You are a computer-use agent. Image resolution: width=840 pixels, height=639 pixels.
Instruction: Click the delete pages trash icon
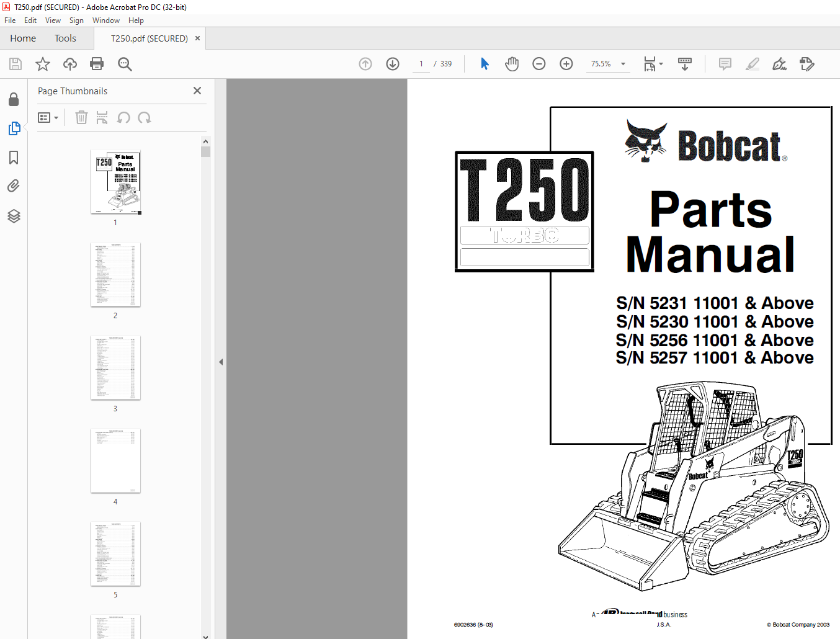point(81,117)
